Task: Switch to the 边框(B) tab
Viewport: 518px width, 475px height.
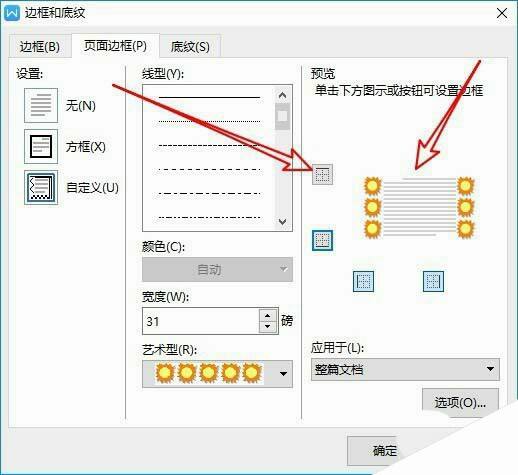Action: [x=40, y=47]
